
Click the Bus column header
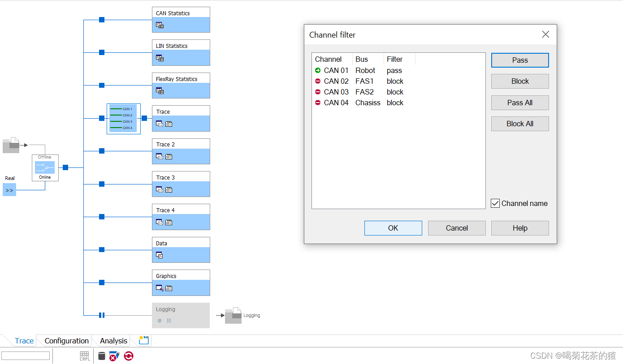pos(368,59)
